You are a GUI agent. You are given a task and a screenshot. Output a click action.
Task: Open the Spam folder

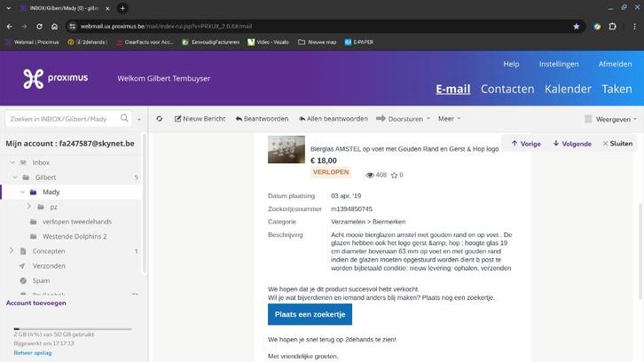coord(41,280)
